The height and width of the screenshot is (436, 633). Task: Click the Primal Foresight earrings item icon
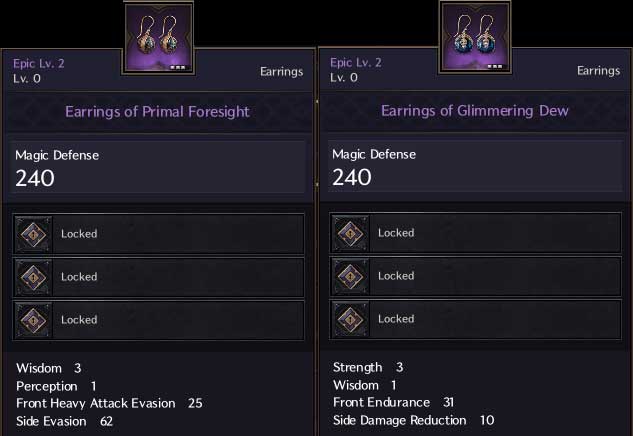(158, 37)
